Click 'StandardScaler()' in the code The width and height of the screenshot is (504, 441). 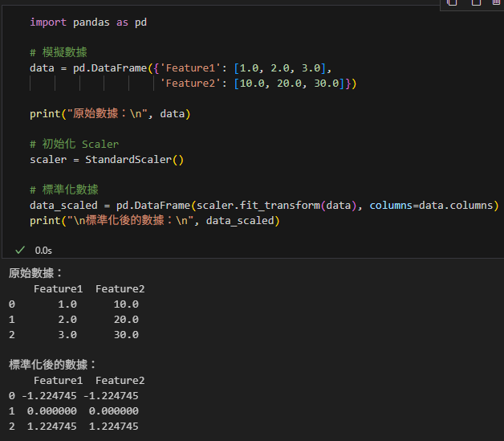point(134,160)
